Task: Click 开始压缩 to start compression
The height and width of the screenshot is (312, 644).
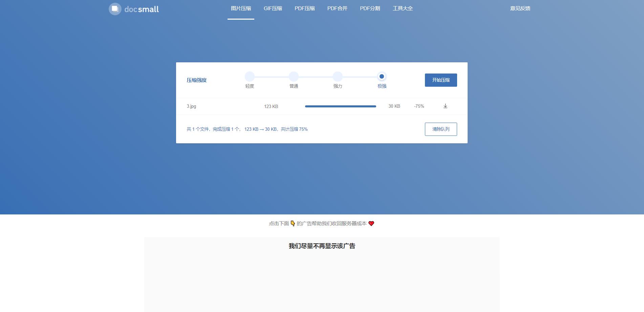Action: (x=441, y=80)
